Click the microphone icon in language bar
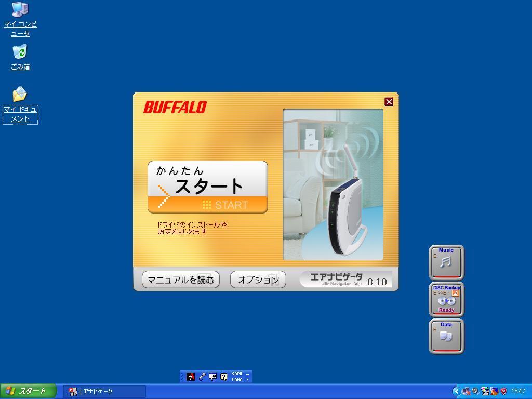The width and height of the screenshot is (532, 399). pyautogui.click(x=202, y=377)
